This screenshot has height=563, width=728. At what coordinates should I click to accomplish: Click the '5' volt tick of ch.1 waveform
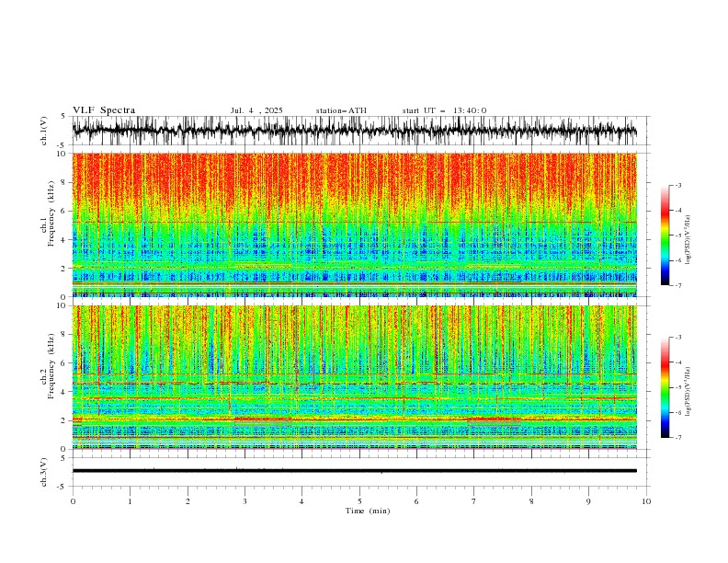pyautogui.click(x=63, y=116)
